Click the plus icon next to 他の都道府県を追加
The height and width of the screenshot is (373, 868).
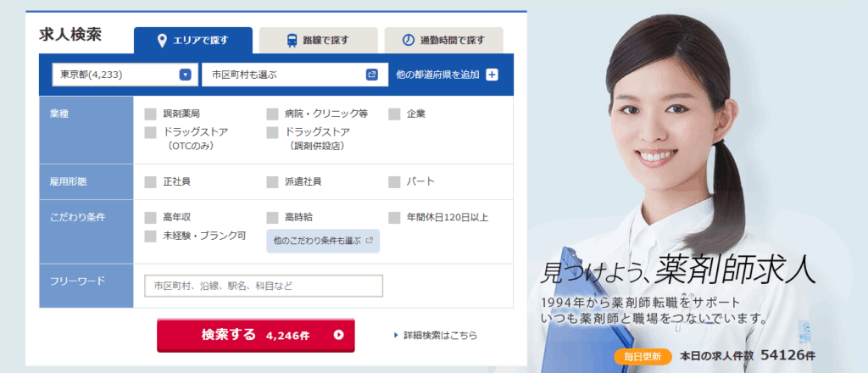(x=492, y=75)
